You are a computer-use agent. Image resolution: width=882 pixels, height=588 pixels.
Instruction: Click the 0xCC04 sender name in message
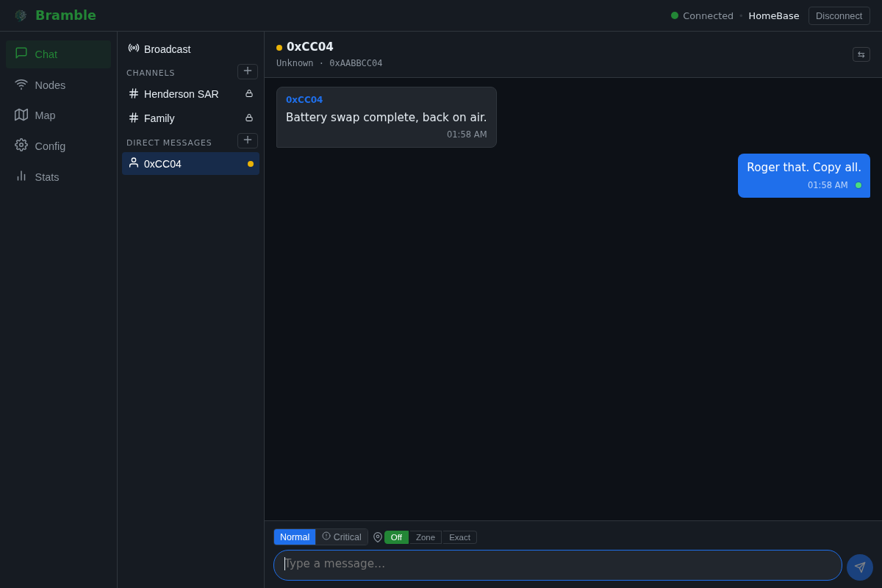(304, 100)
